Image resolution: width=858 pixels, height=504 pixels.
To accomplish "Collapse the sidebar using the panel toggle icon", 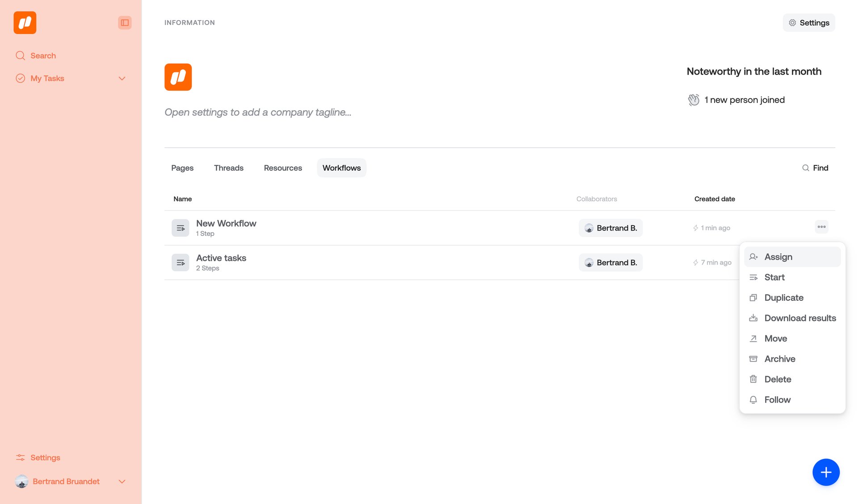I will [125, 23].
